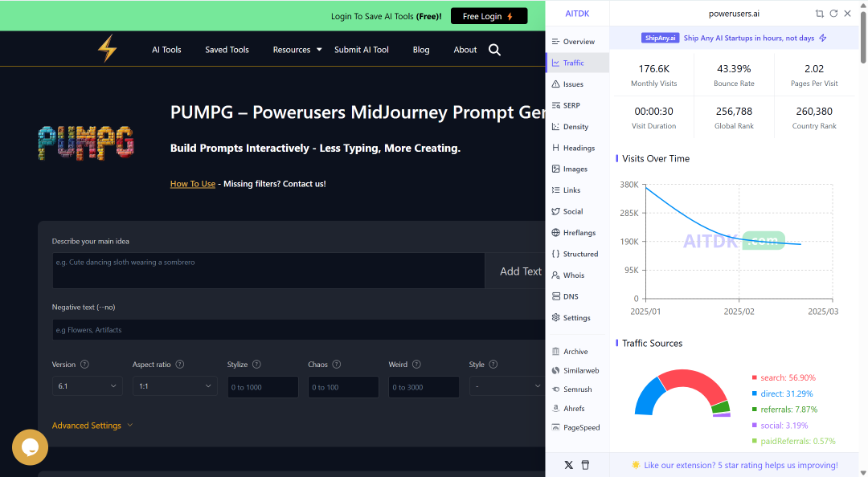Expand the Resources menu
Screen dimensions: 868x477
(x=297, y=50)
